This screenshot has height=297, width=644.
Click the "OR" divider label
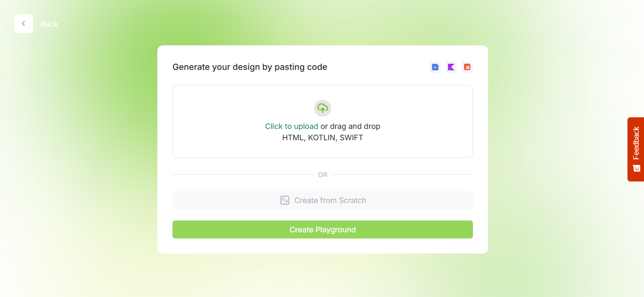323,175
